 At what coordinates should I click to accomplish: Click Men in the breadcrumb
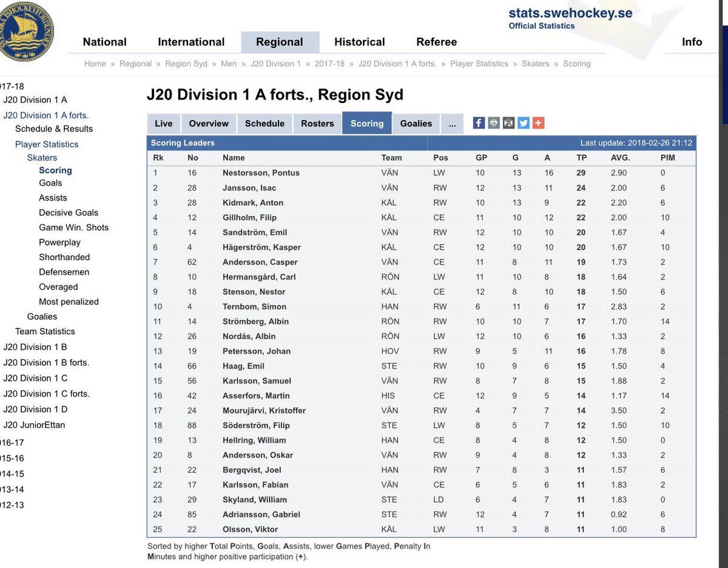(x=229, y=64)
